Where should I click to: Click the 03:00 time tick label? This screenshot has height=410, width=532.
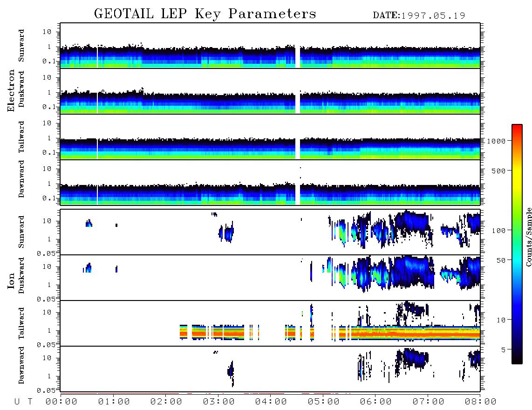click(219, 402)
